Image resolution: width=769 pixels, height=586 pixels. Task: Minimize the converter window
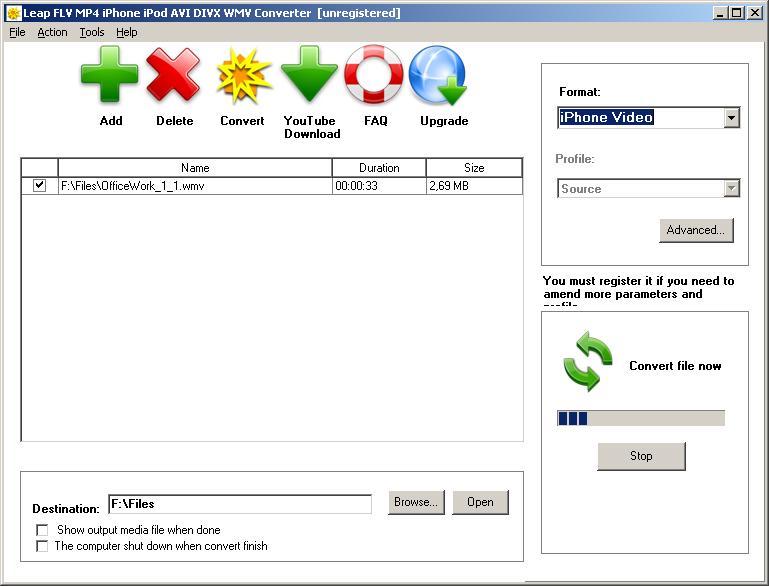(x=719, y=13)
